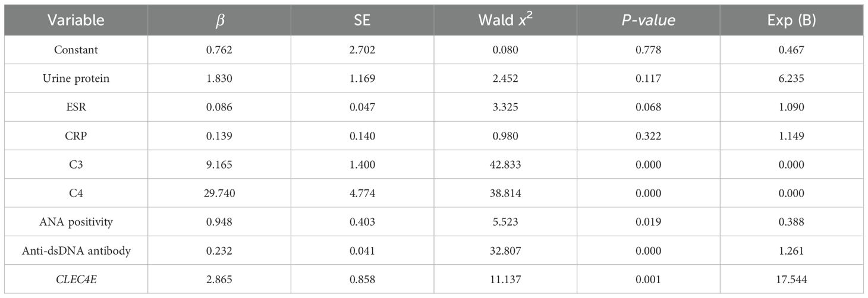Click the Exp (B) column header

[x=792, y=20]
